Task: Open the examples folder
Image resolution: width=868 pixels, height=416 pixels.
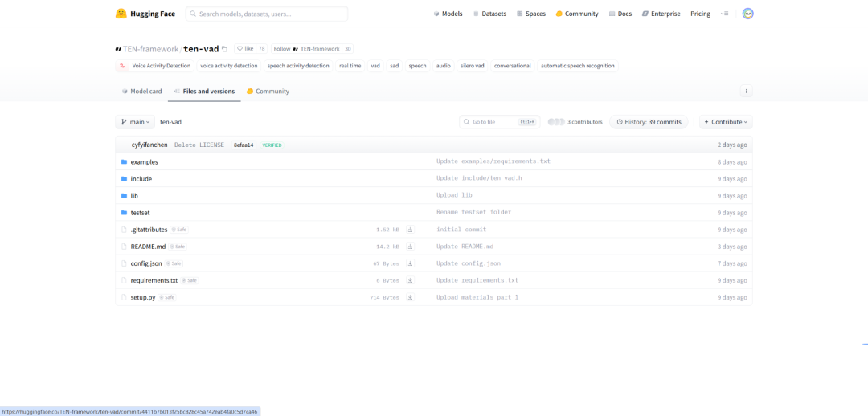Action: [x=144, y=162]
